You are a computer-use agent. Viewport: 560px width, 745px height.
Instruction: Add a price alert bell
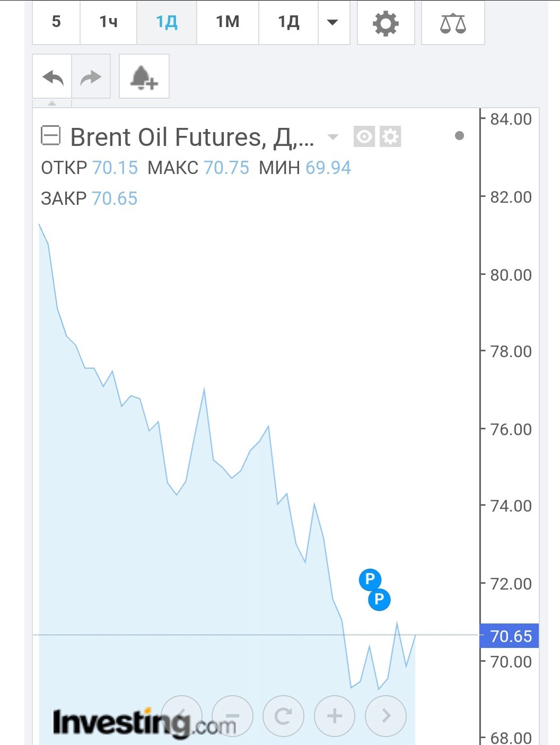[144, 77]
